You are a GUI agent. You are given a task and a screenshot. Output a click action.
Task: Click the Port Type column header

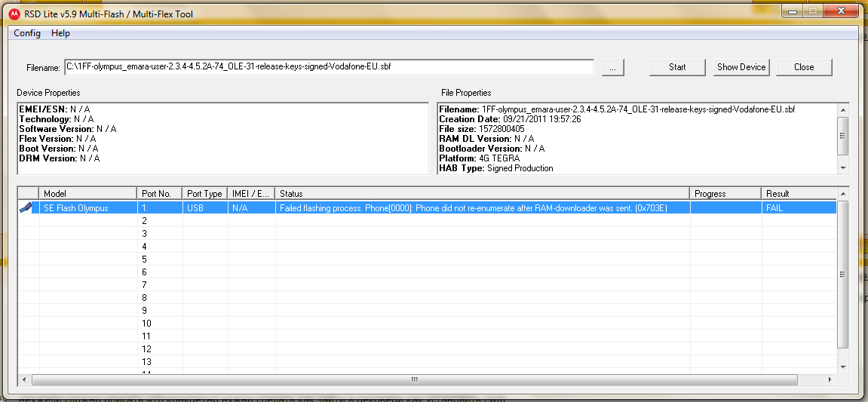tap(204, 193)
